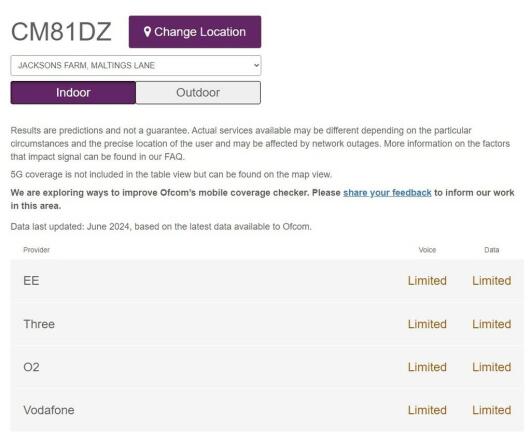Select the EE provider row
Viewport: 531px width, 437px height.
point(267,281)
